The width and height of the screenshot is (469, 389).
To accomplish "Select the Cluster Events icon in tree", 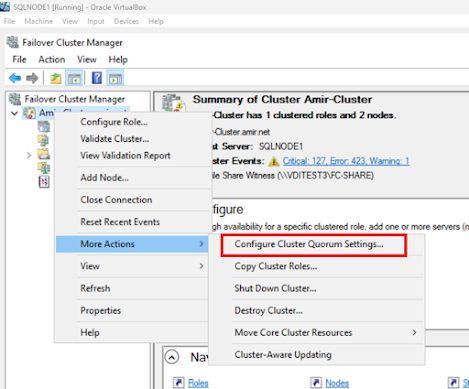I will pyautogui.click(x=44, y=182).
